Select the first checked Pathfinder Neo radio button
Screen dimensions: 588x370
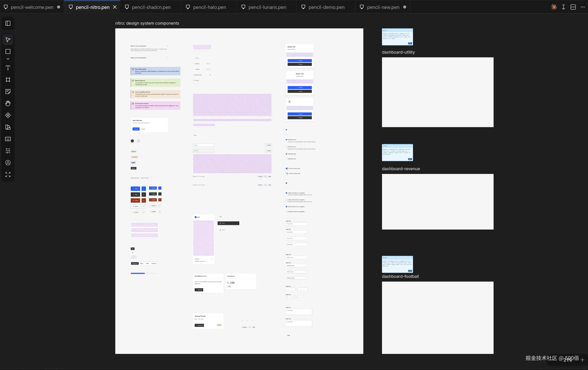click(286, 140)
